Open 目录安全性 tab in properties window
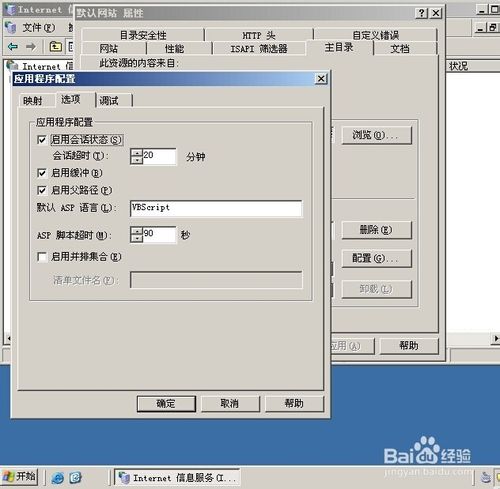This screenshot has width=500, height=489. (x=143, y=35)
